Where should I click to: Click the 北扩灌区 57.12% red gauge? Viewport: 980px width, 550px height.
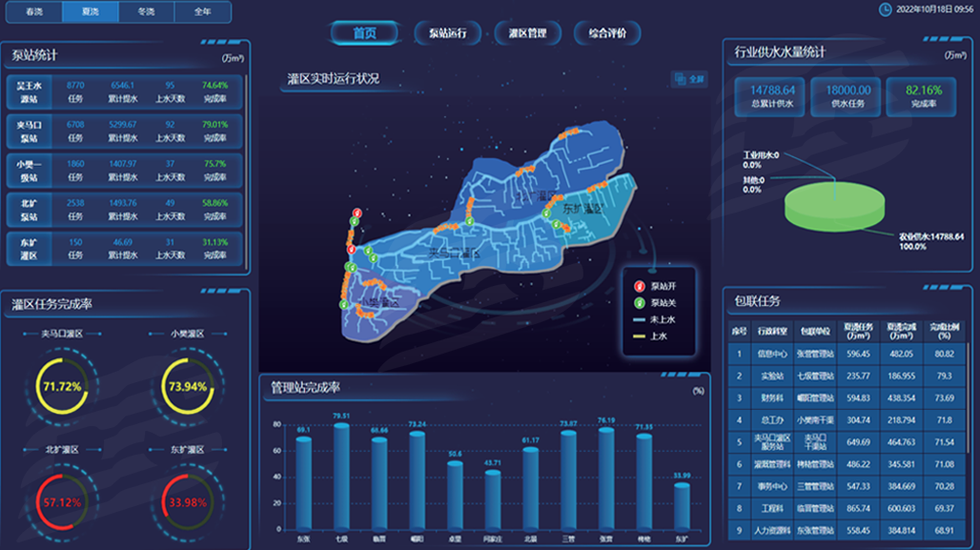point(63,501)
